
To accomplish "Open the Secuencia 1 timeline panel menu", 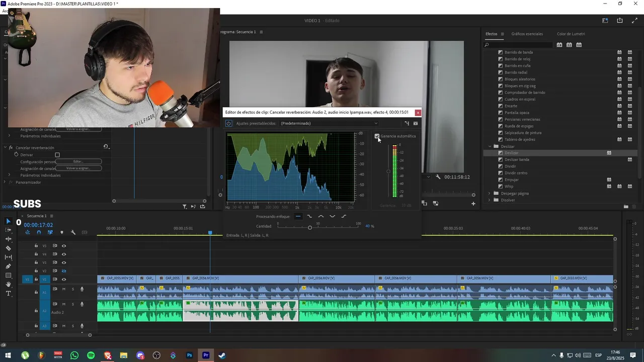I will click(51, 216).
